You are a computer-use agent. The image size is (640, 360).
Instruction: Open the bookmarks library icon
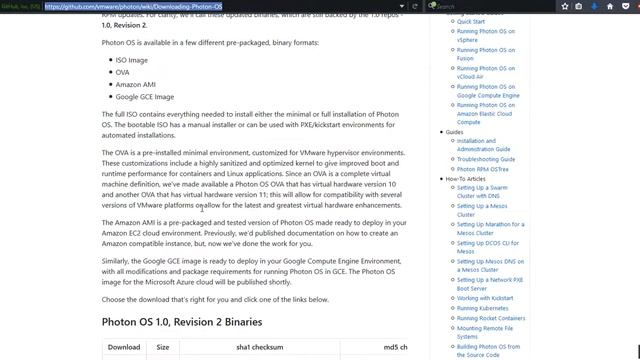tap(579, 6)
